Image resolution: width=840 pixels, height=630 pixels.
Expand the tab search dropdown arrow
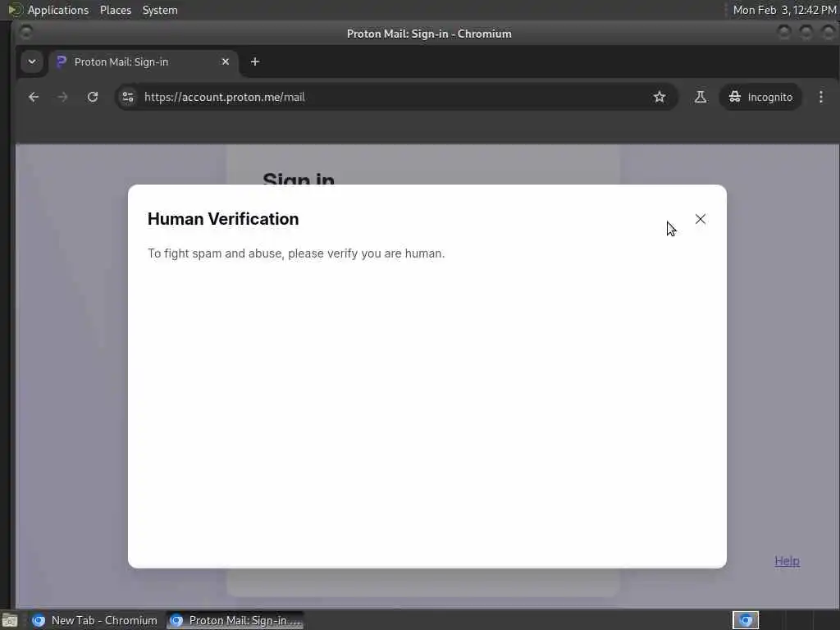click(32, 62)
